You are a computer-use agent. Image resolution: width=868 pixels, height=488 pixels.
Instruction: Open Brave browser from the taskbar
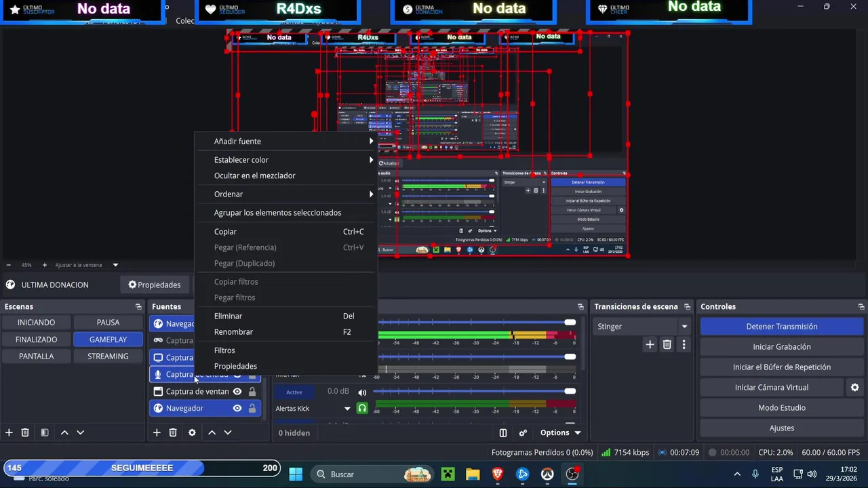coord(498,474)
